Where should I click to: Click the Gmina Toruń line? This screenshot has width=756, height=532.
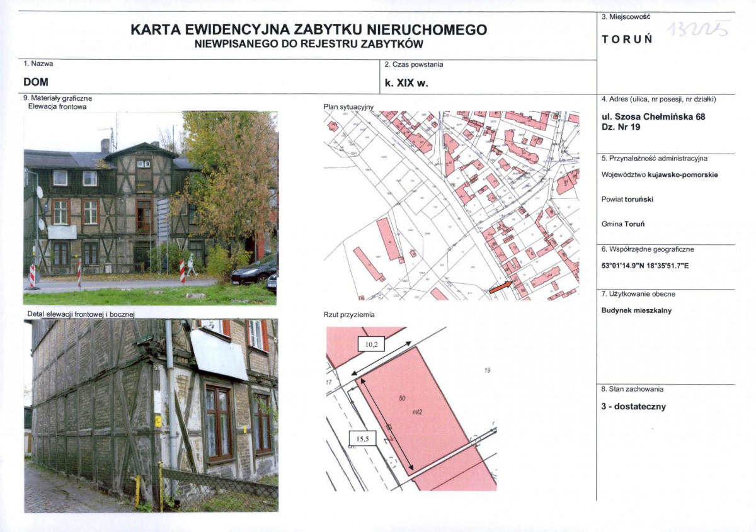[623, 224]
